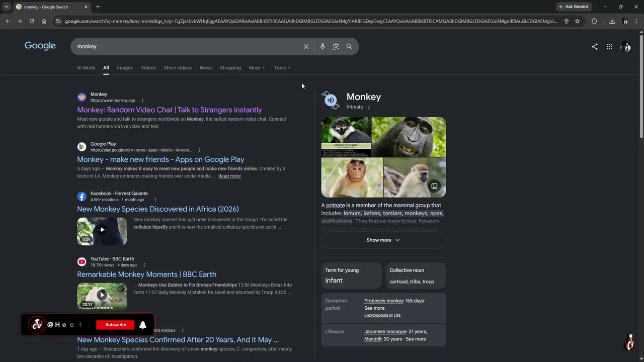The width and height of the screenshot is (644, 362).
Task: Open the Encyclopedia of Life source link
Action: [382, 315]
